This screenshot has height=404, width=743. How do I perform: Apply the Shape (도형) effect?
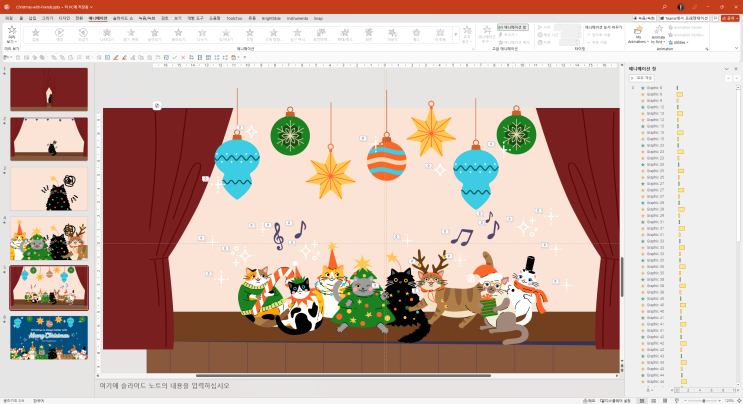click(250, 35)
